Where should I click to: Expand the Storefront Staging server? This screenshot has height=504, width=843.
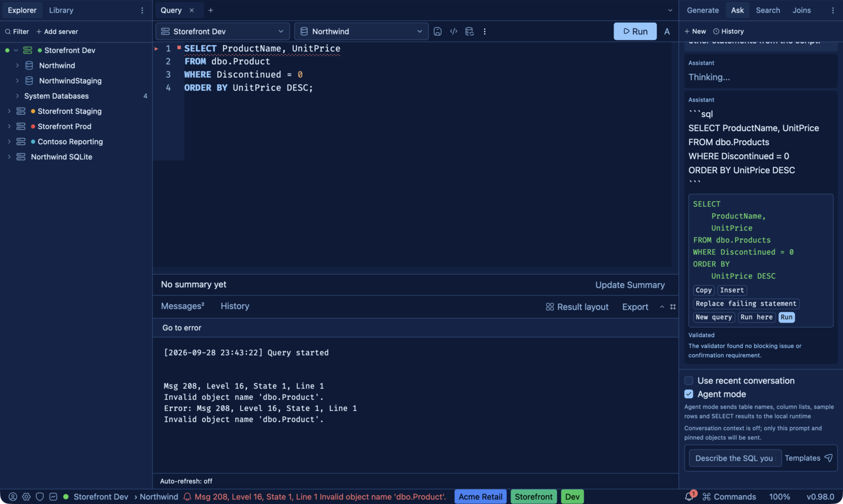point(9,111)
